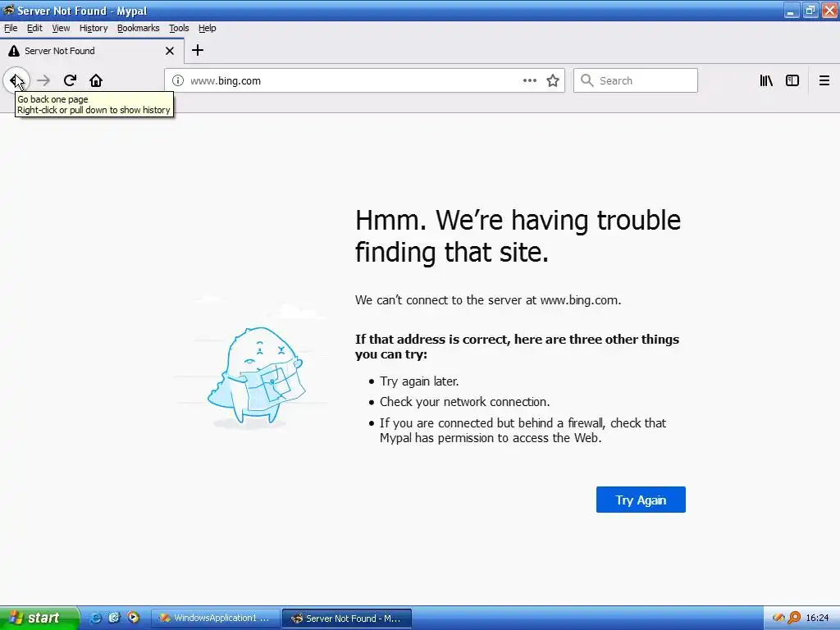This screenshot has height=630, width=840.
Task: Click system tray safely-remove style icon
Action: (x=778, y=618)
